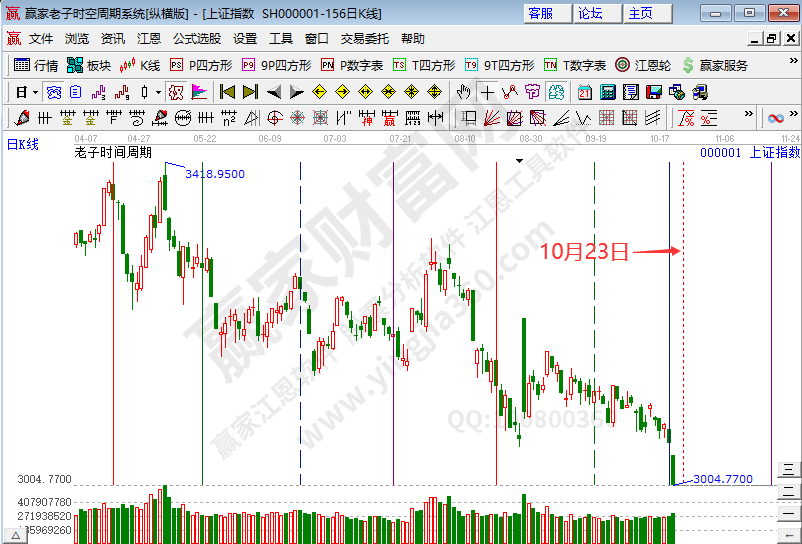Open the candlestick style dropdown arrow
Image resolution: width=802 pixels, height=544 pixels.
[158, 92]
